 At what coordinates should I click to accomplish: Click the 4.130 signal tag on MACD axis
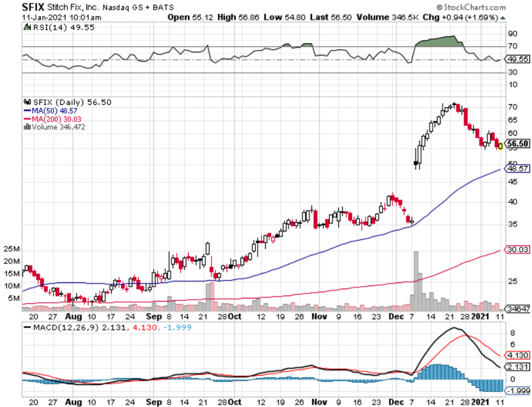[x=518, y=355]
